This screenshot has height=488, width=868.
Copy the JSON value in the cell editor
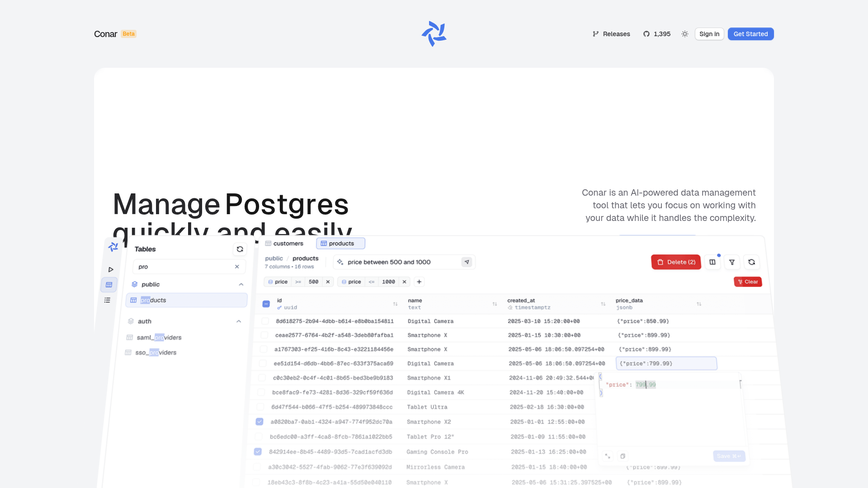pos(623,456)
